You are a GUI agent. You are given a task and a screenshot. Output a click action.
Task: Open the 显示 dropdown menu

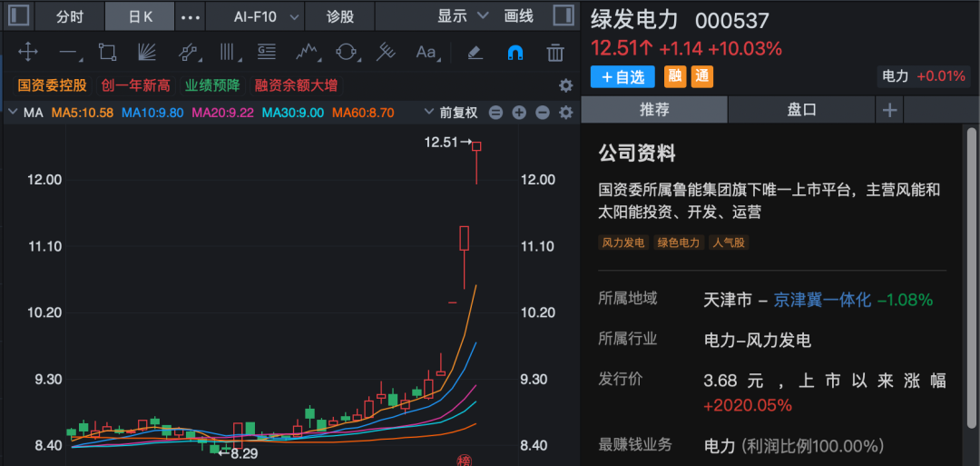click(x=463, y=16)
